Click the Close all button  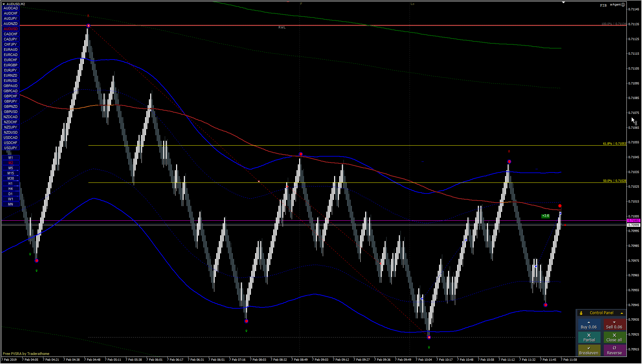click(614, 337)
